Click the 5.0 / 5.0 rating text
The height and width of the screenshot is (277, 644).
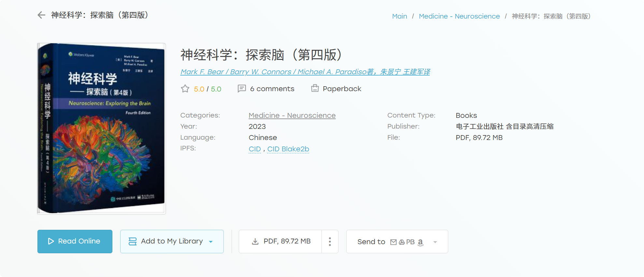208,89
